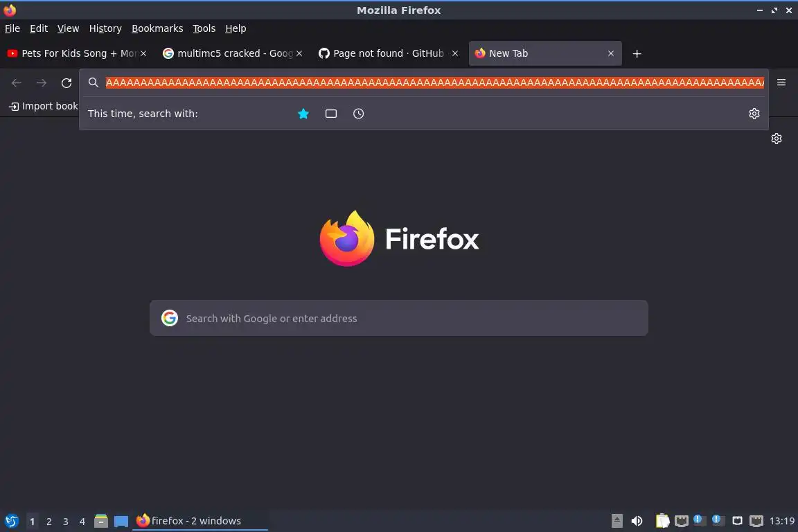Open the View menu
The width and height of the screenshot is (798, 532).
tap(68, 28)
